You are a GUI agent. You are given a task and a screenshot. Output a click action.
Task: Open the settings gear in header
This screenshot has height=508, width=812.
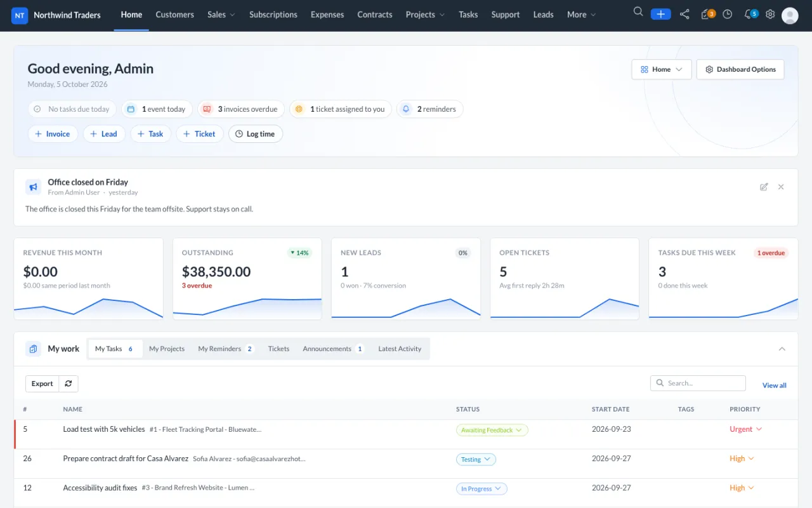pyautogui.click(x=770, y=14)
